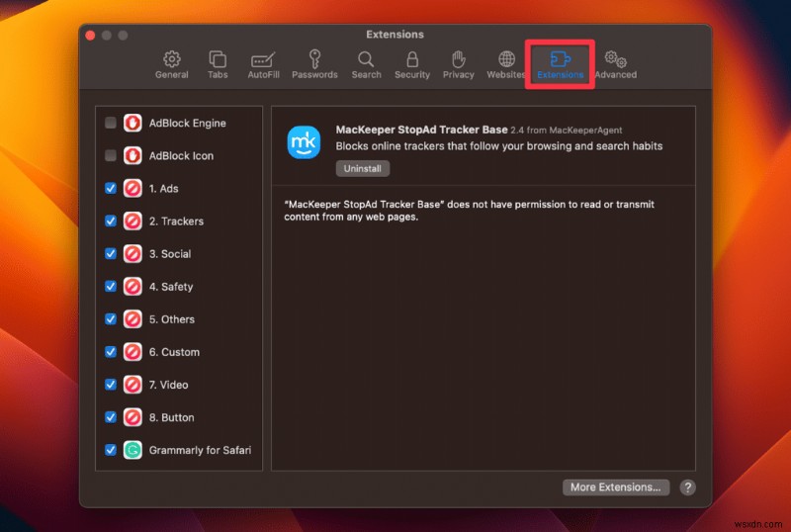Select the '8. Button' row label
The width and height of the screenshot is (791, 532).
coord(171,417)
